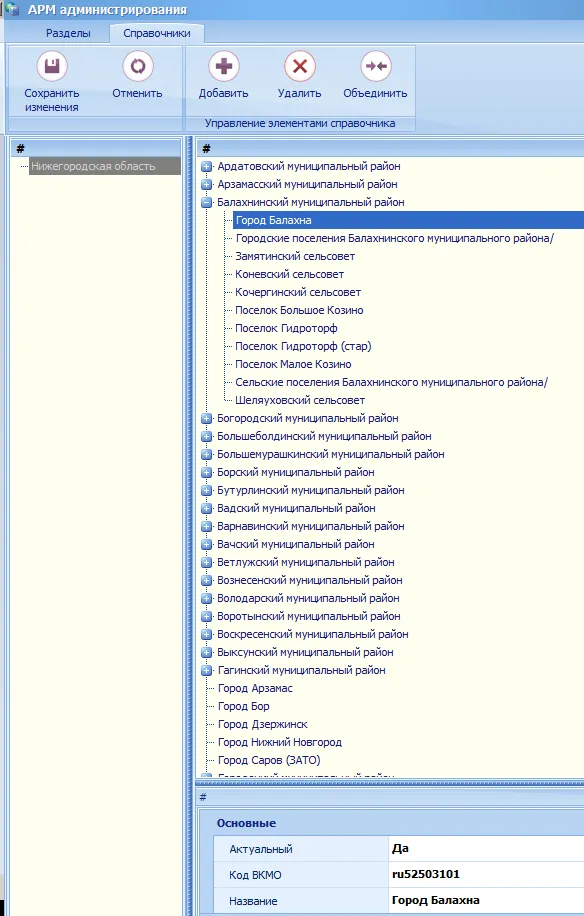Image resolution: width=584 pixels, height=916 pixels.
Task: Open the Справочники tab
Action: [157, 33]
